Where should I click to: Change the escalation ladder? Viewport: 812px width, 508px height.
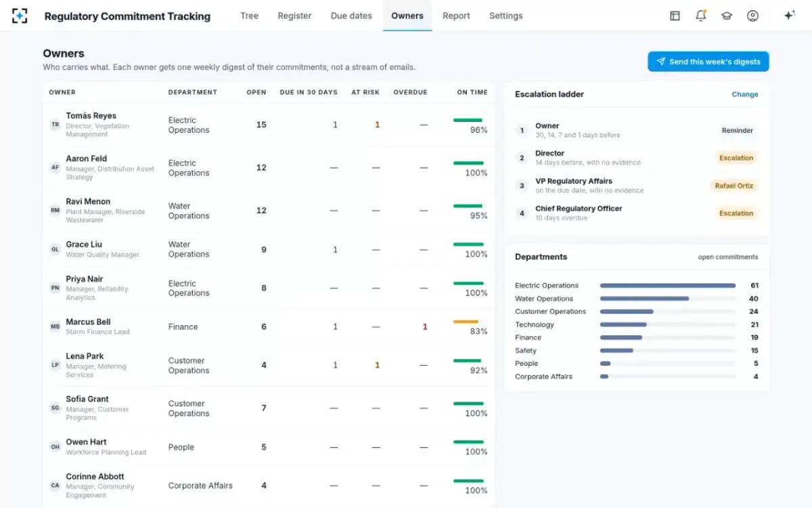(745, 94)
